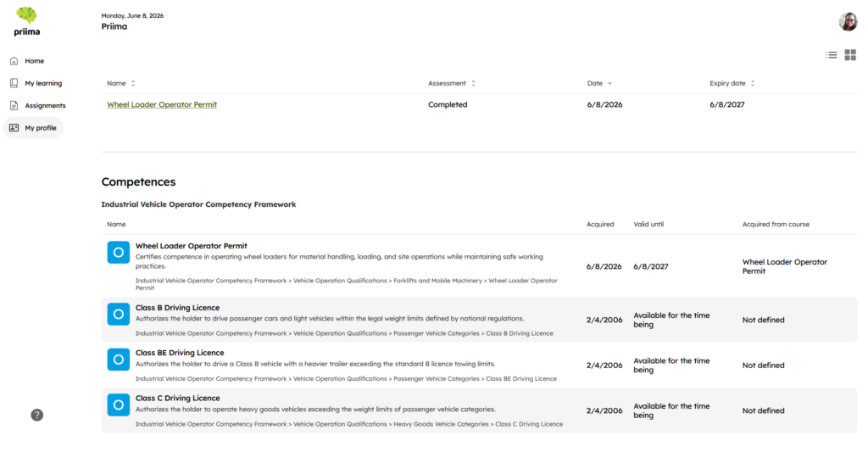Image resolution: width=868 pixels, height=452 pixels.
Task: Click the Priima page title
Action: pyautogui.click(x=114, y=26)
